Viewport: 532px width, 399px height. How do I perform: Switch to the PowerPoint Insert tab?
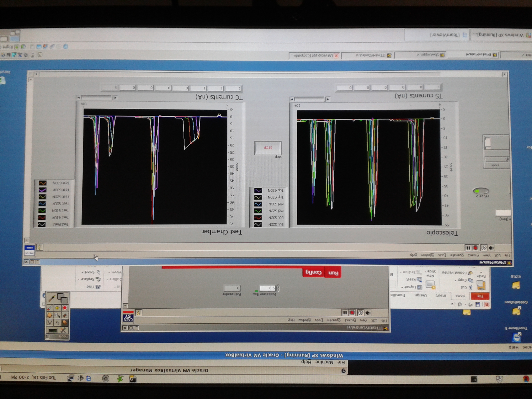(441, 296)
